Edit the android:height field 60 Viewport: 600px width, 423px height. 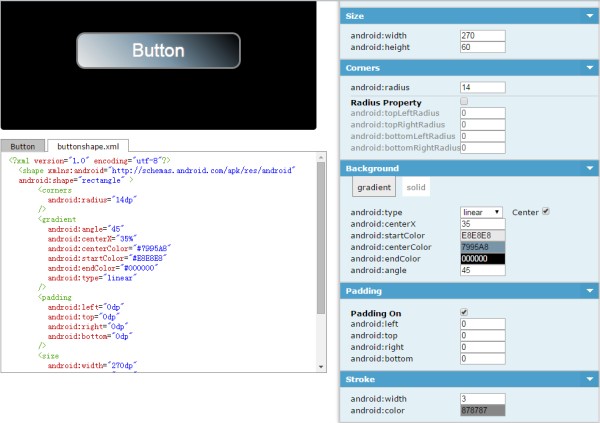[x=483, y=47]
